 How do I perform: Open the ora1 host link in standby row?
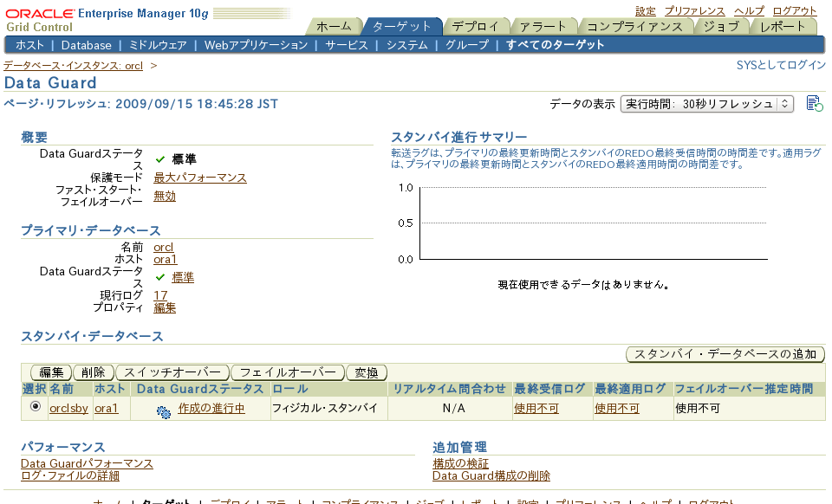tap(106, 409)
